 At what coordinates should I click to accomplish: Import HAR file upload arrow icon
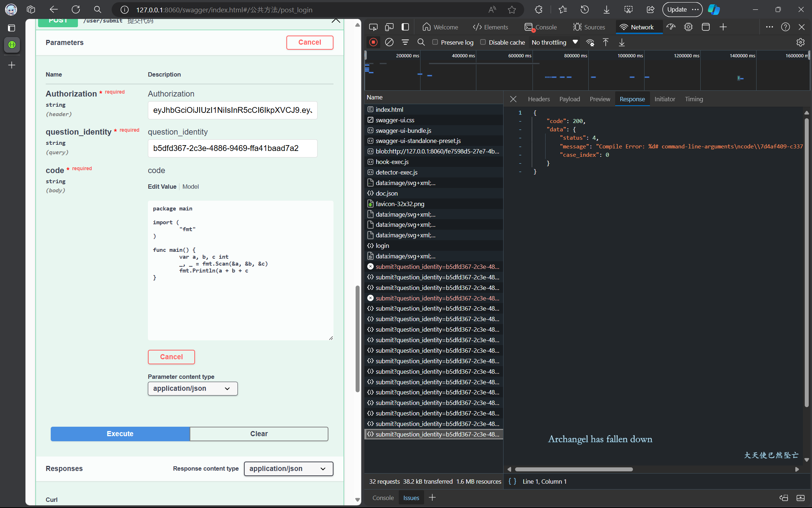(x=606, y=42)
